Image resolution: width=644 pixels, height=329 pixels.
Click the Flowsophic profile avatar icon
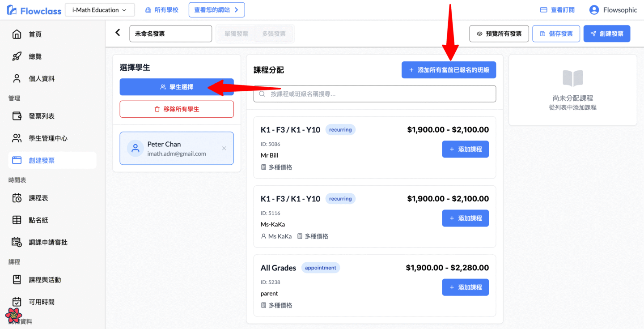594,10
